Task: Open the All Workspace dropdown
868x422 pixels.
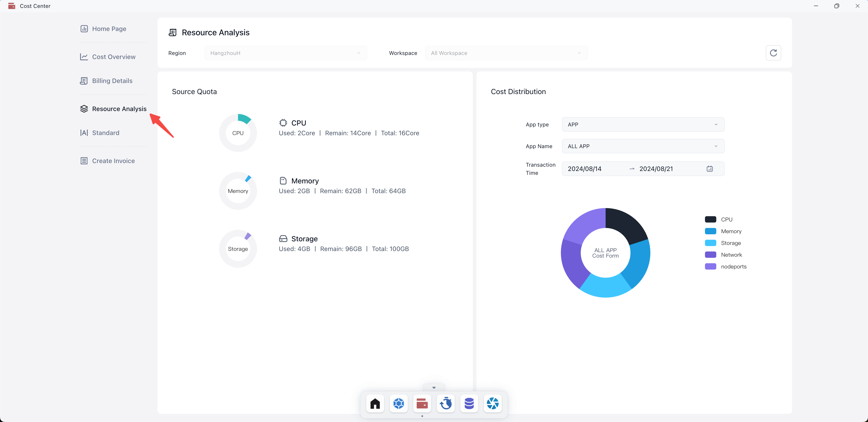Action: click(x=506, y=53)
